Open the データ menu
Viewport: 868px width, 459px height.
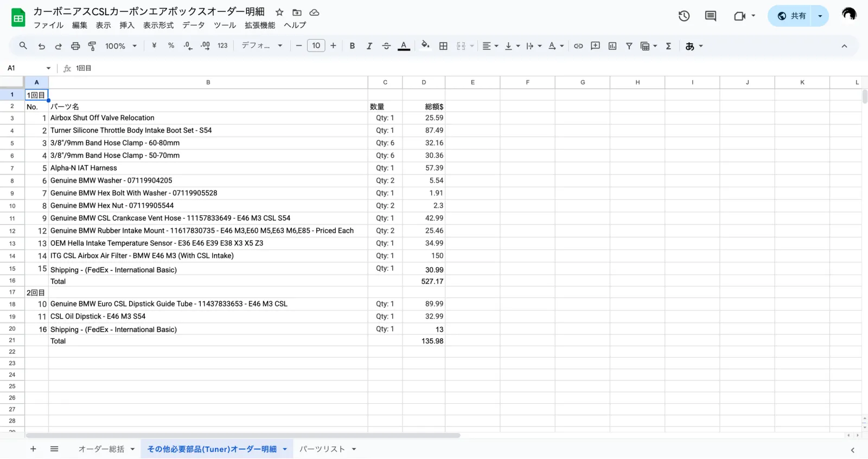point(194,25)
